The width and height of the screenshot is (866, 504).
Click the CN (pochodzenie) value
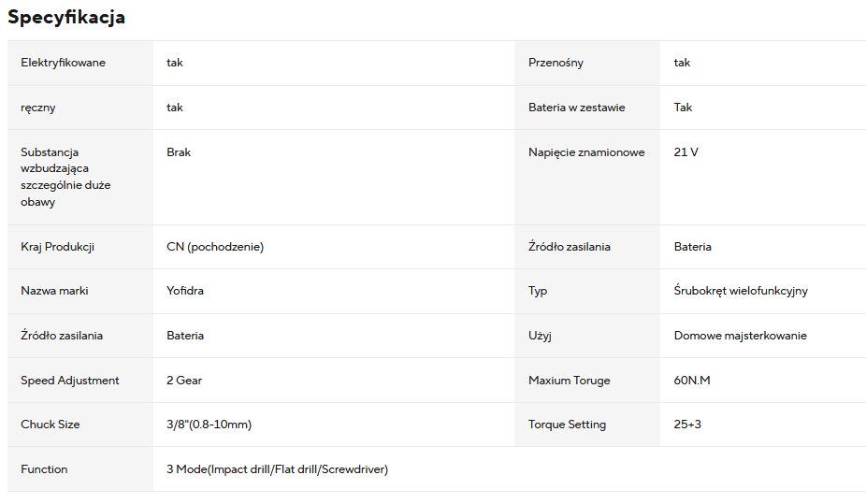point(215,247)
